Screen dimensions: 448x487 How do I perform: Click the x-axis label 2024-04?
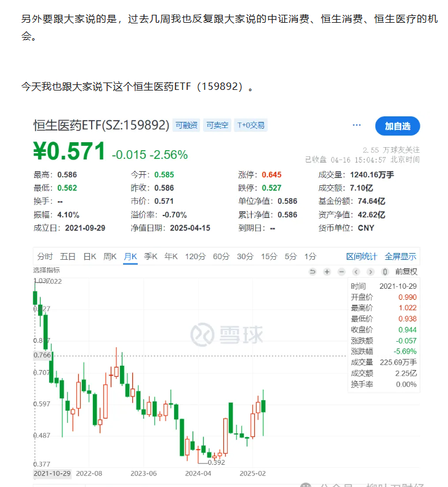click(x=198, y=473)
